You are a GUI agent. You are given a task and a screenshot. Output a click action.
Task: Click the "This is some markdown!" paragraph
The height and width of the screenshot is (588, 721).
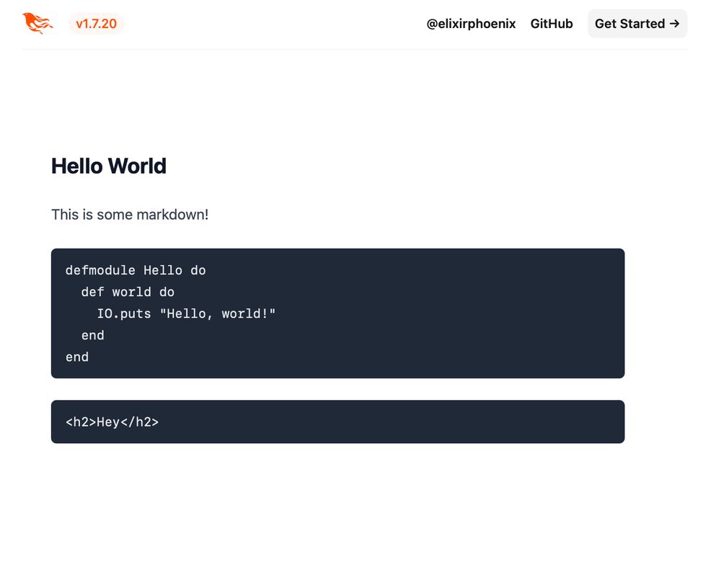pos(130,215)
